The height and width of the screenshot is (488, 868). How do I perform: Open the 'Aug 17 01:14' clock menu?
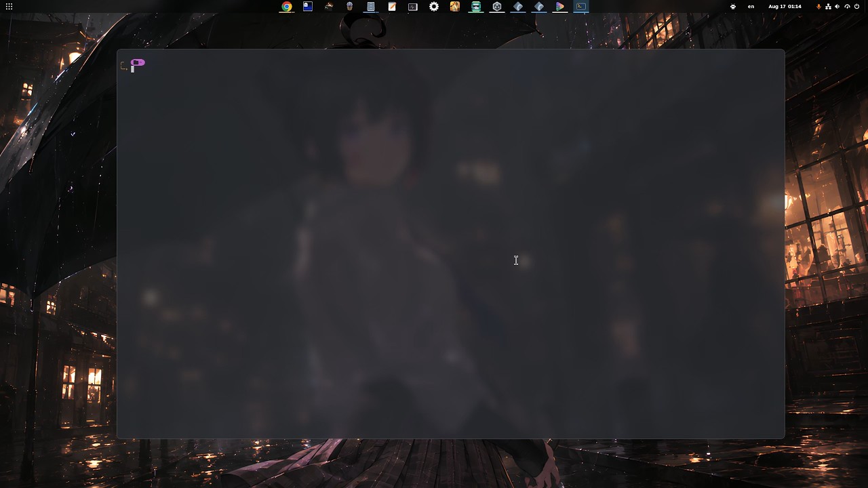[785, 7]
